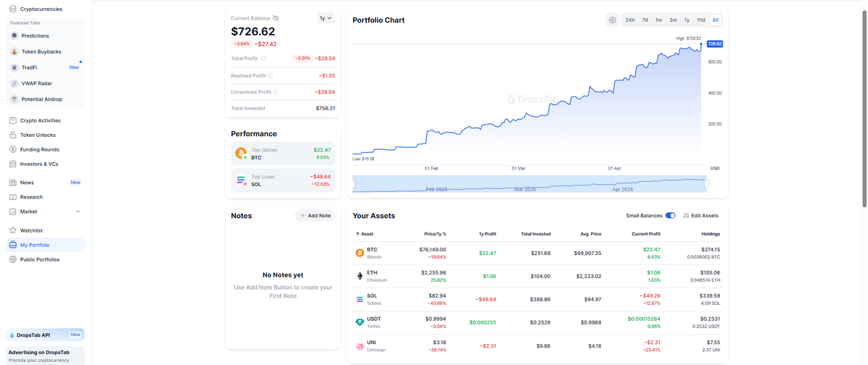
Task: Click BTC price $76,149.00 cell
Action: tap(433, 250)
